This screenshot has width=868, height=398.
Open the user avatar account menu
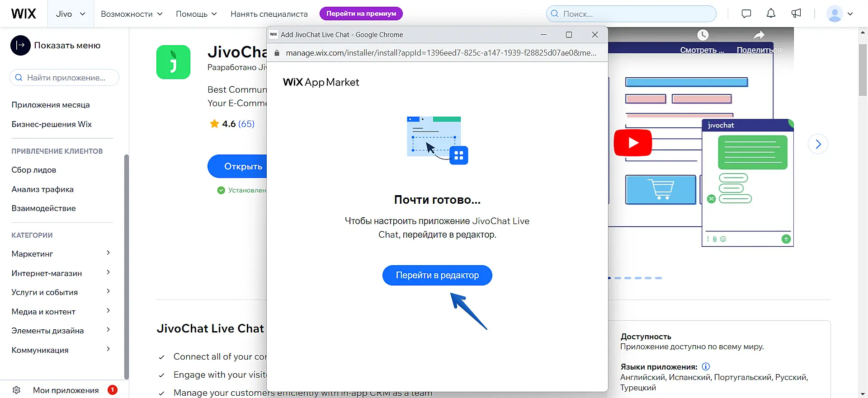coord(840,14)
